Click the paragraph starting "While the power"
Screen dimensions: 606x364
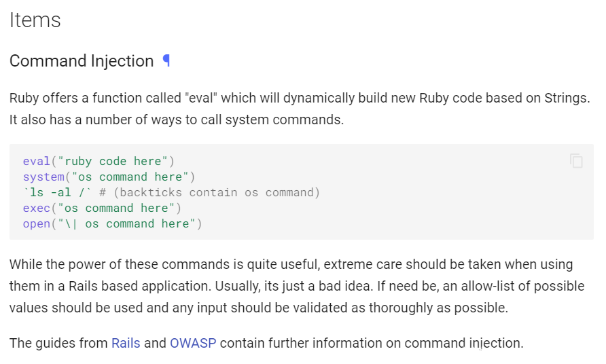(x=297, y=287)
